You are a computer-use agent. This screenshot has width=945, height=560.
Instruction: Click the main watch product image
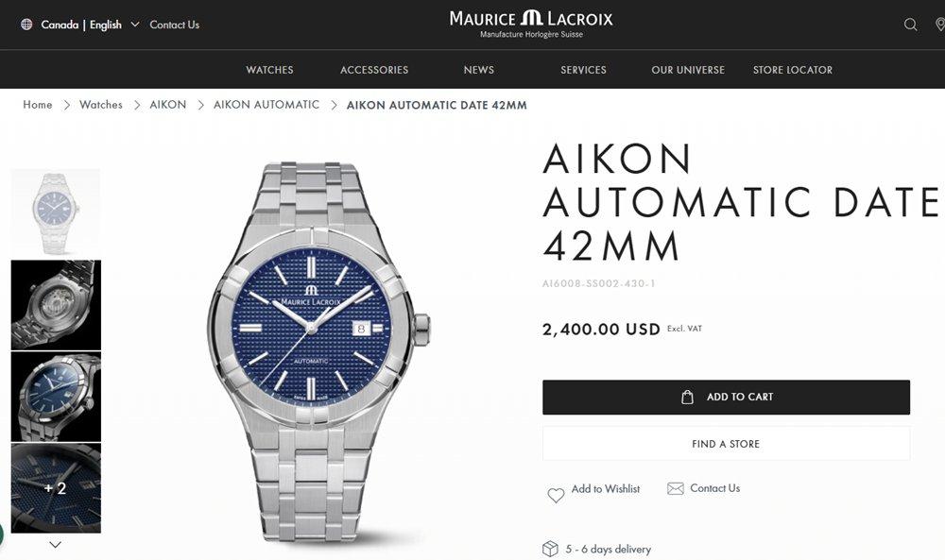coord(318,352)
